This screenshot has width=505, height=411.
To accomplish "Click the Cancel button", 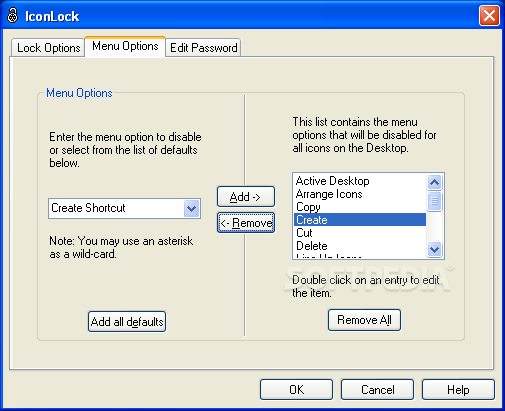I will (377, 389).
